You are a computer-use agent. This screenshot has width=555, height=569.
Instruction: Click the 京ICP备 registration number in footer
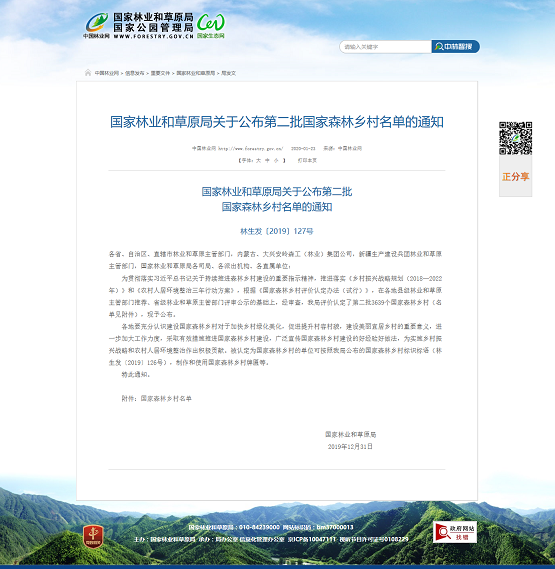point(312,539)
